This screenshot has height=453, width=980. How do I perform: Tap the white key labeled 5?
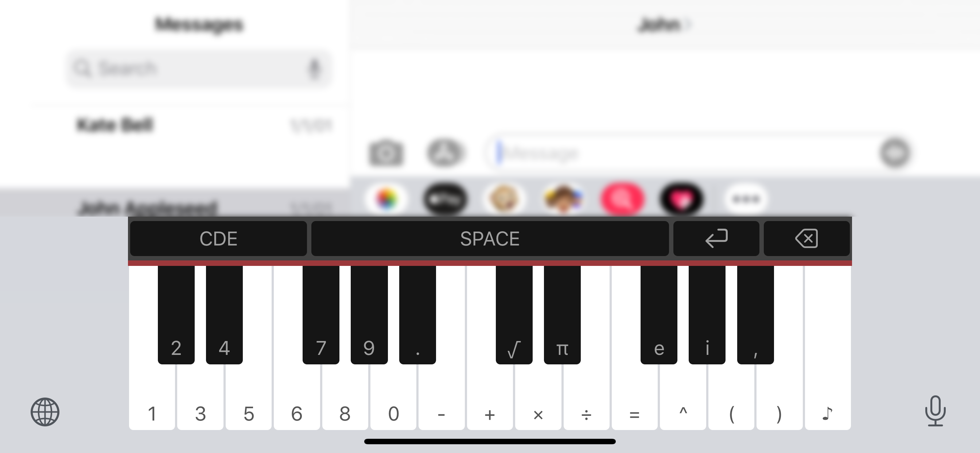click(x=249, y=396)
